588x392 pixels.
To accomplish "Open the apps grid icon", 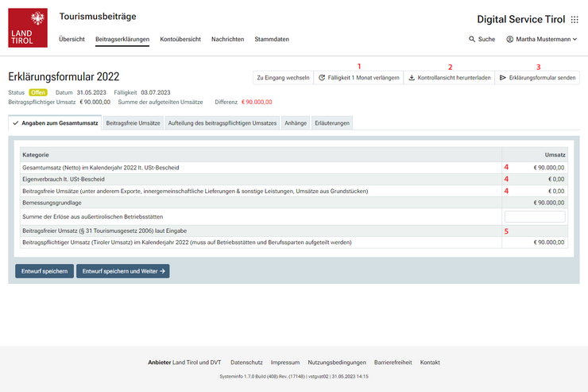I will 574,19.
